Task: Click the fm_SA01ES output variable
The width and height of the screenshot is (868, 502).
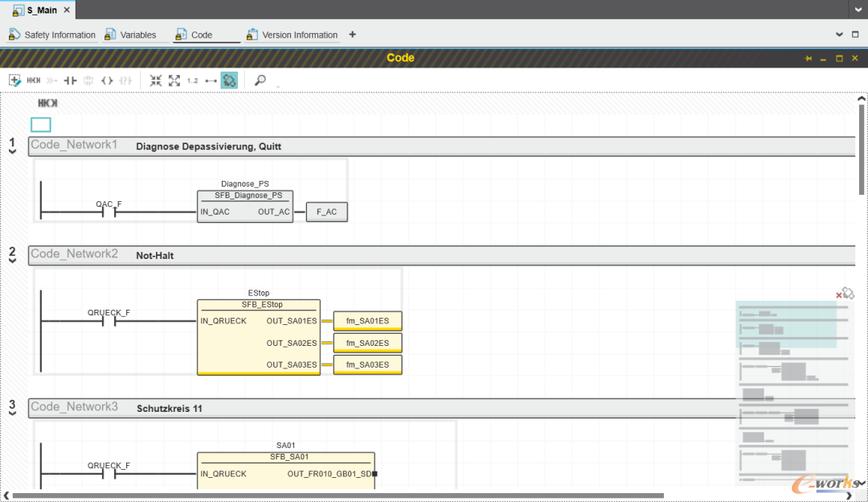Action: [367, 321]
